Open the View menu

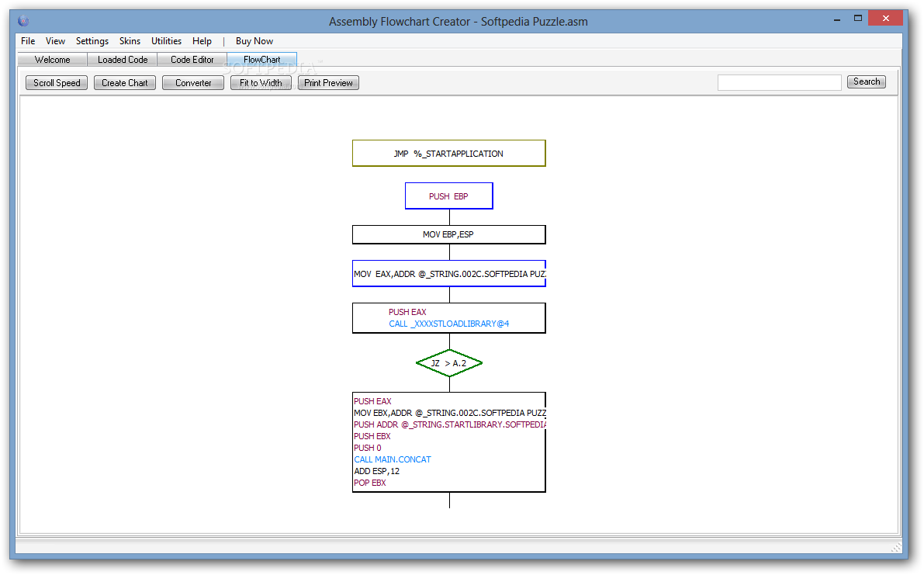(x=55, y=41)
